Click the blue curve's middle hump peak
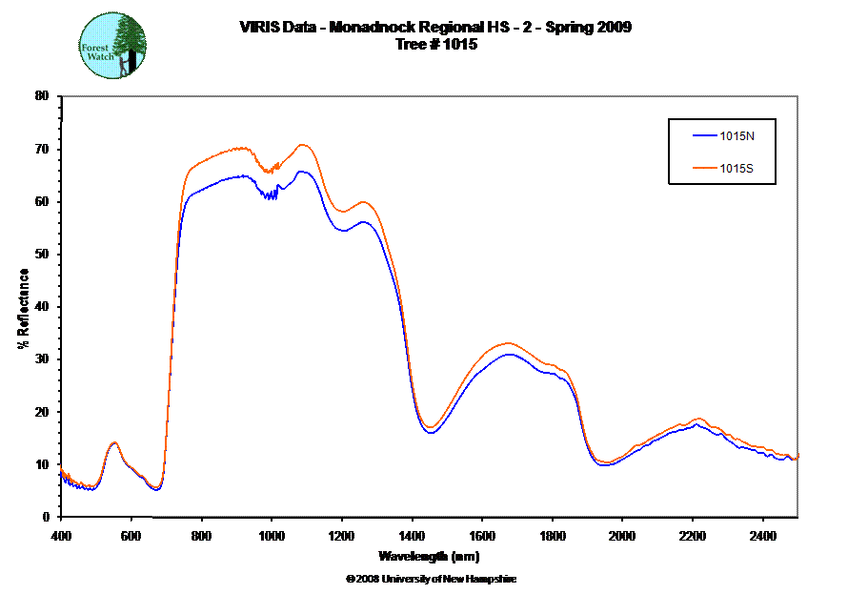The width and height of the screenshot is (868, 594). (x=509, y=355)
